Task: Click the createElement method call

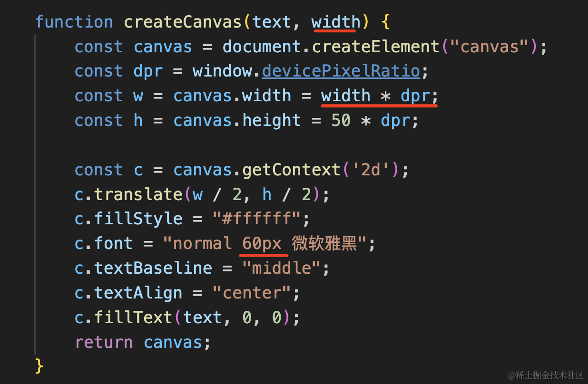Action: click(x=375, y=47)
